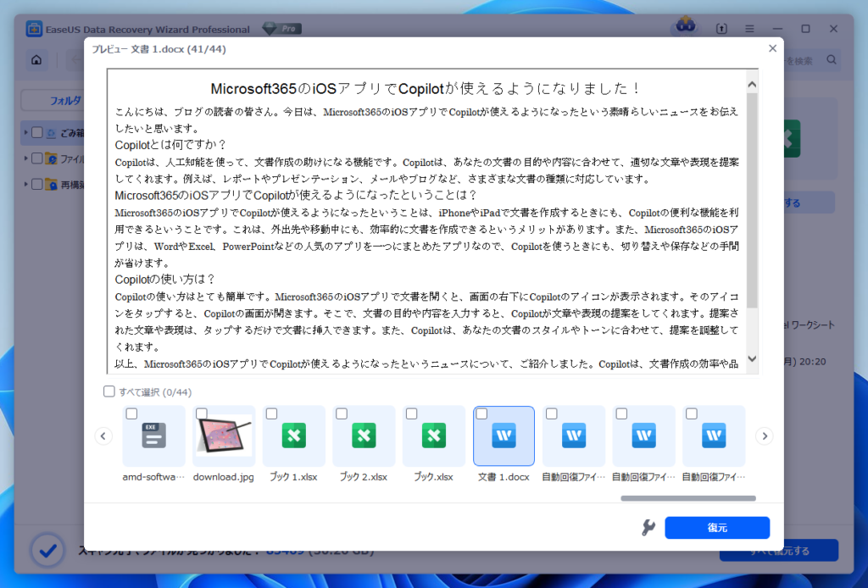Select the ブック.xlsx Excel icon
The height and width of the screenshot is (588, 868).
[433, 435]
